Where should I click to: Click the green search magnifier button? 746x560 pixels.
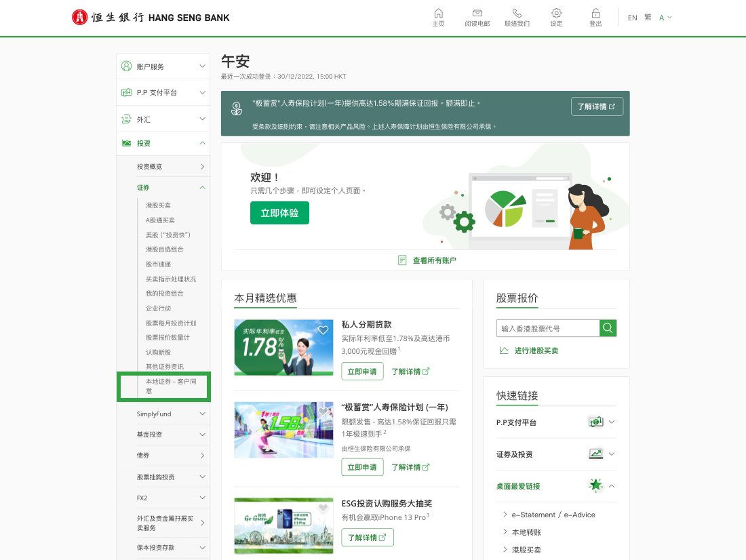608,328
